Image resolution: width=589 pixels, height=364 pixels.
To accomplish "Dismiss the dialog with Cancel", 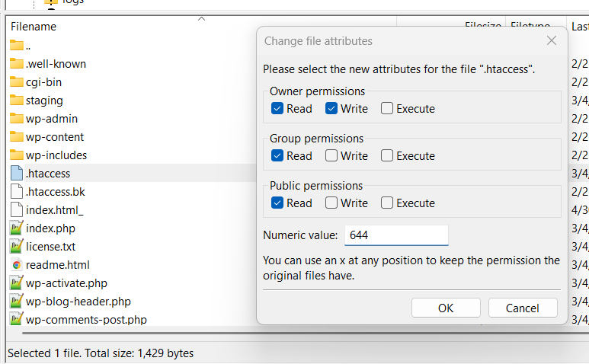I will (523, 308).
